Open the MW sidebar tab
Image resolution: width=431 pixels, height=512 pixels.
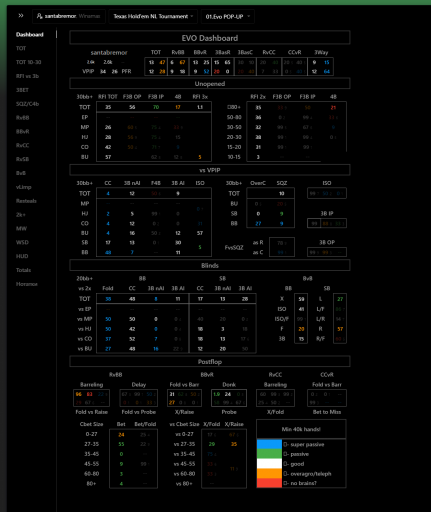(x=21, y=229)
